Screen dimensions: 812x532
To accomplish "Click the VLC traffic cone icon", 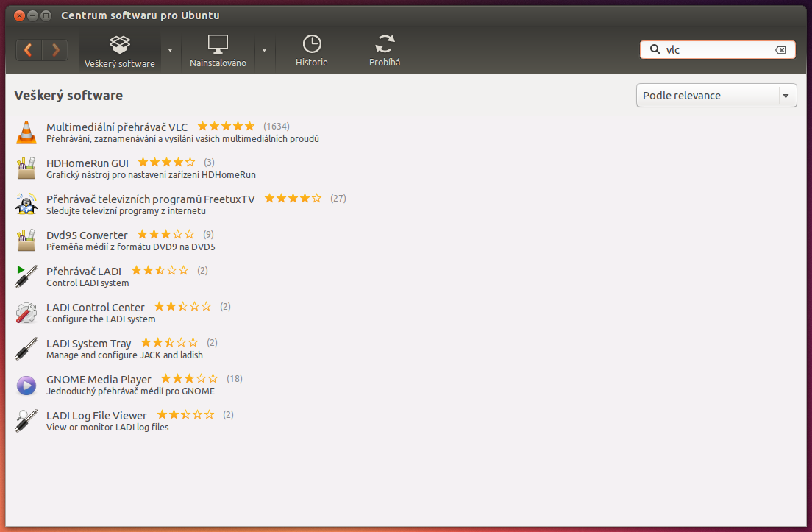I will pyautogui.click(x=26, y=132).
